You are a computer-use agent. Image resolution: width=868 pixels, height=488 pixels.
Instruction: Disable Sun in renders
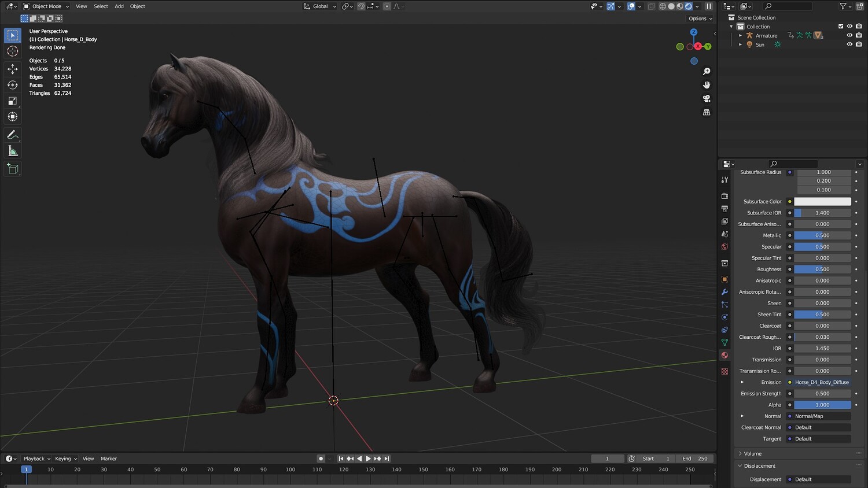coord(859,45)
